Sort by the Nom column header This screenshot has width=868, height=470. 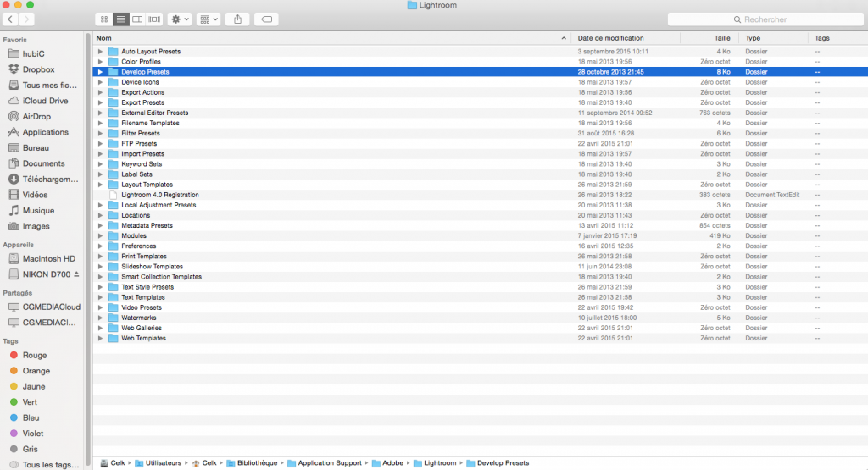pyautogui.click(x=331, y=38)
